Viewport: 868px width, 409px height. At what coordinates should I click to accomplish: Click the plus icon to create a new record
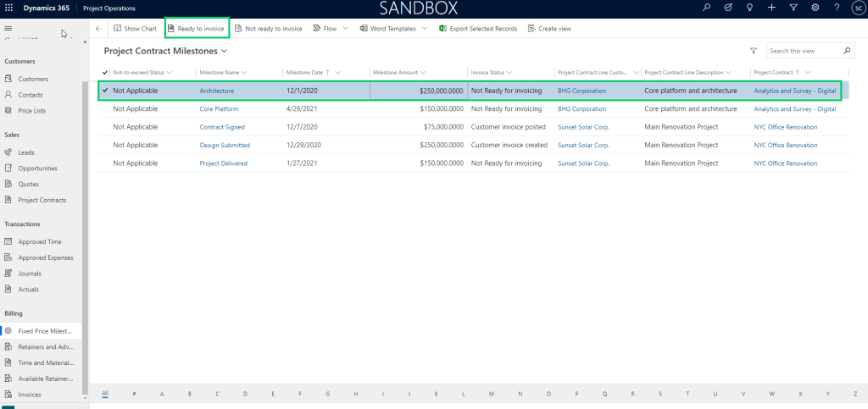click(771, 8)
